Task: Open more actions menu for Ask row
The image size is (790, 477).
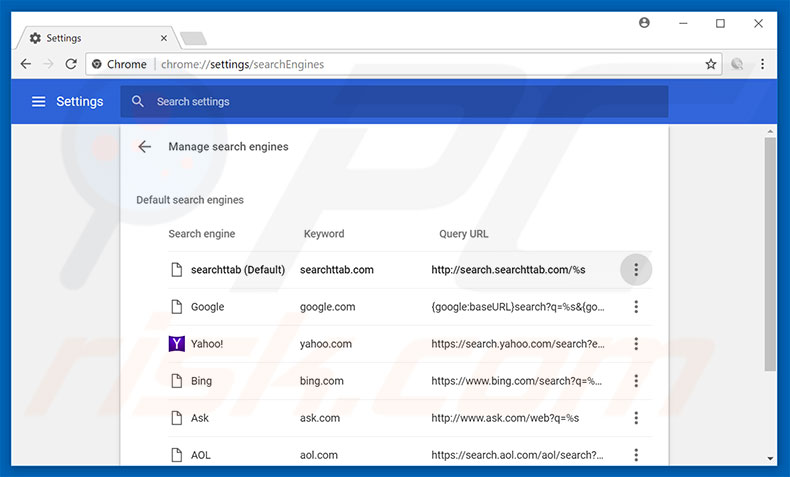Action: tap(636, 418)
